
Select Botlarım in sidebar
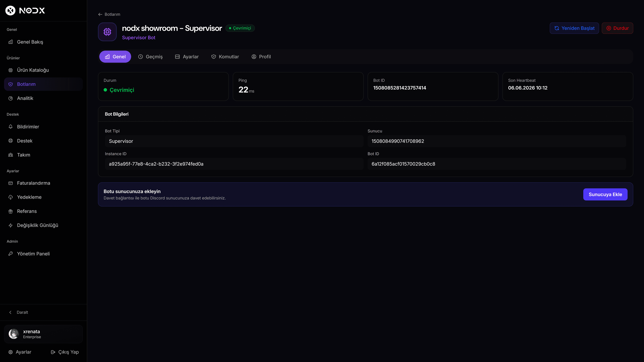click(43, 84)
